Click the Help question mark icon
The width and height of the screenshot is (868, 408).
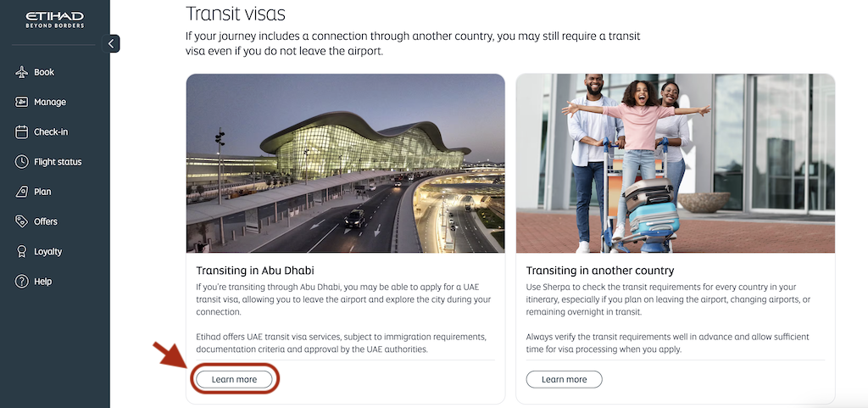(x=22, y=282)
